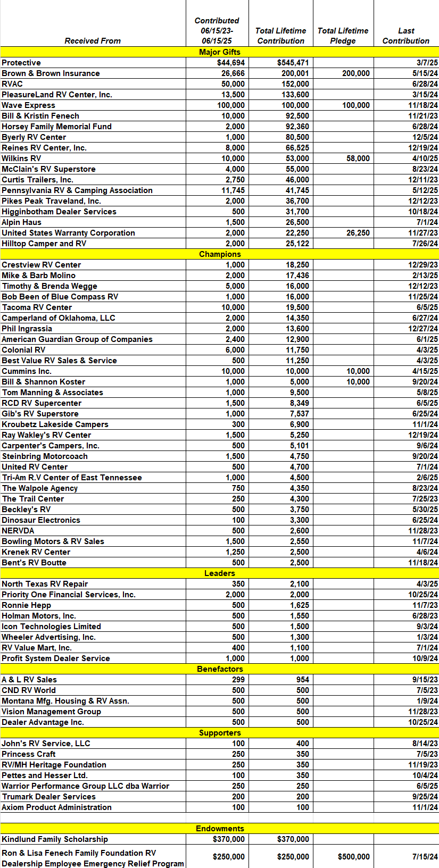Screen dimensions: 439x868
Task: Select the "RVAC" donor name
Action: (x=12, y=84)
